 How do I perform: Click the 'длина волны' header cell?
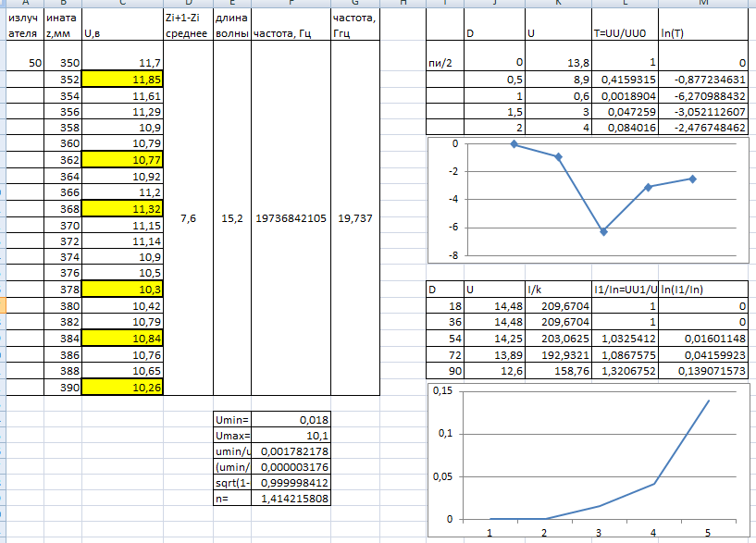point(232,25)
